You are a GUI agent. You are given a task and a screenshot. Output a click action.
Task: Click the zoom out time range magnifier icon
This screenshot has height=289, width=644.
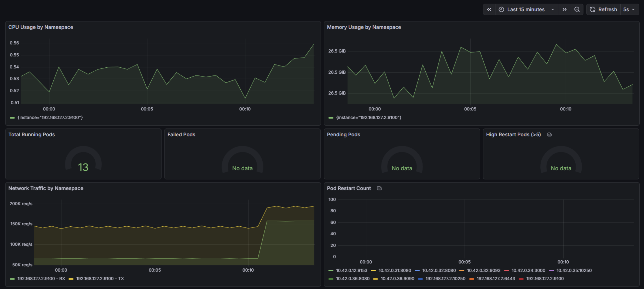(577, 9)
